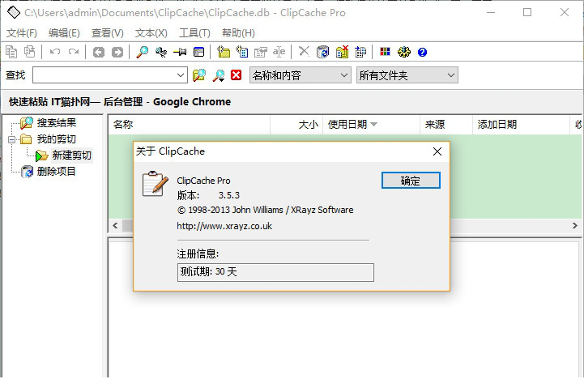Click in the 查找 search input field
Image resolution: width=584 pixels, height=392 pixels.
tap(104, 75)
